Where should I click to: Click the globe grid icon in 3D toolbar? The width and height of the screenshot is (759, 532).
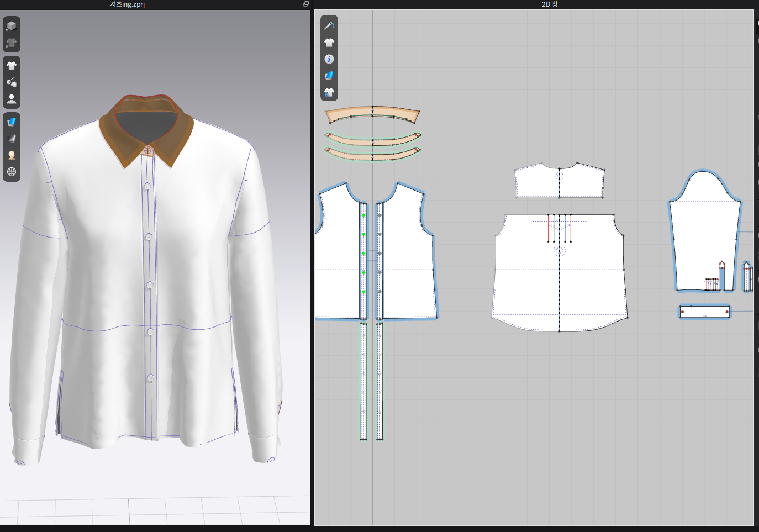point(12,172)
